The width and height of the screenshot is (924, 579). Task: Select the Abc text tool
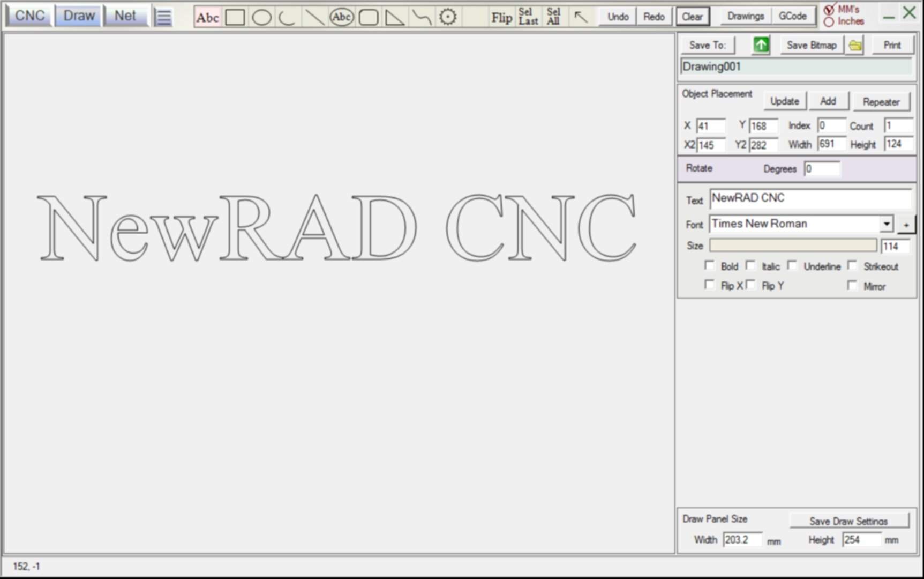[x=207, y=17]
